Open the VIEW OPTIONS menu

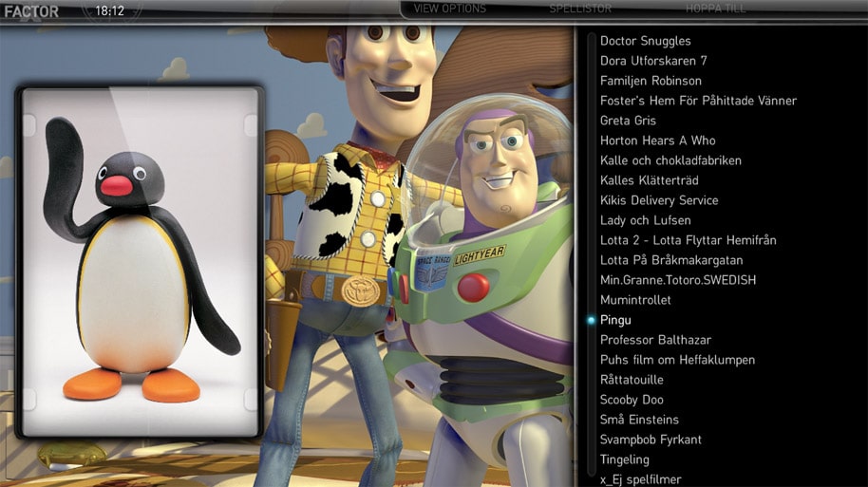click(x=449, y=9)
